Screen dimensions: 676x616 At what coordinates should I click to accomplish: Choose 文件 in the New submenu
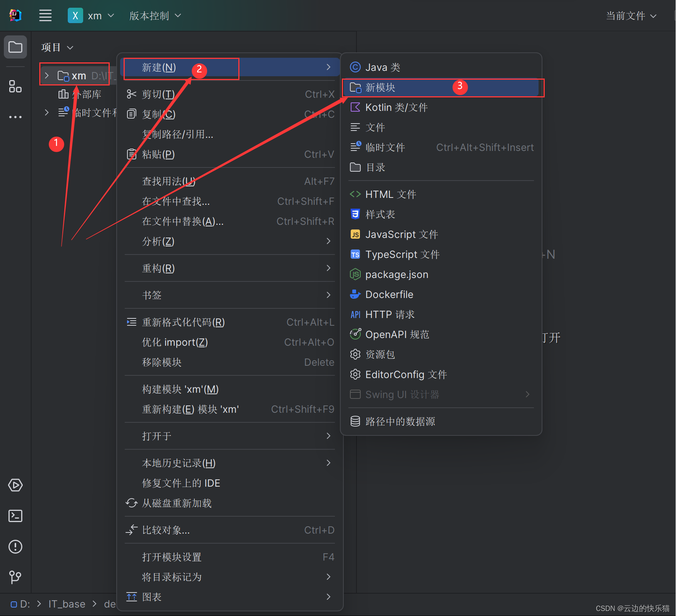[441, 127]
